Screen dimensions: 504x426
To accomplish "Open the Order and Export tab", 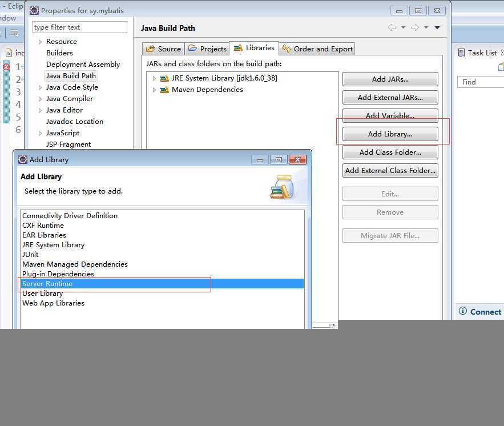I will pos(317,49).
